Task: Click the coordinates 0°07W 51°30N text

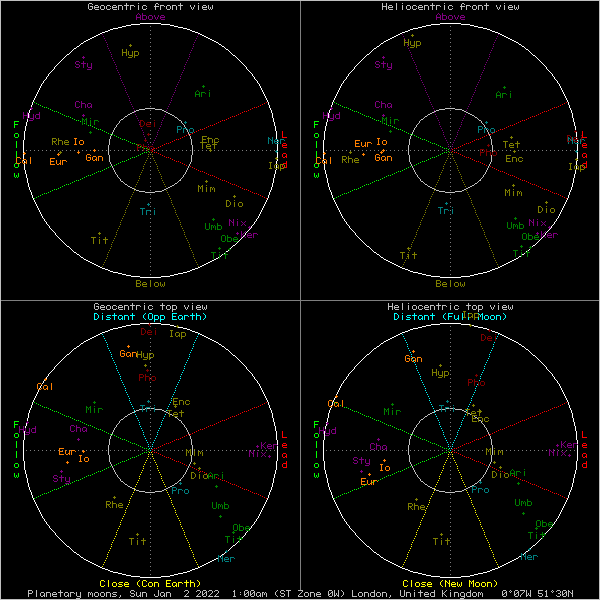Action: (537, 593)
